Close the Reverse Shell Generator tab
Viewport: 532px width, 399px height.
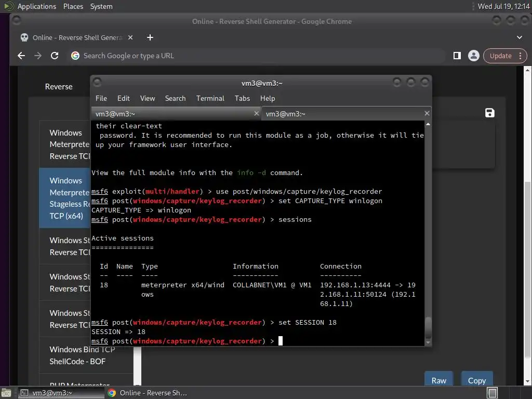[130, 37]
